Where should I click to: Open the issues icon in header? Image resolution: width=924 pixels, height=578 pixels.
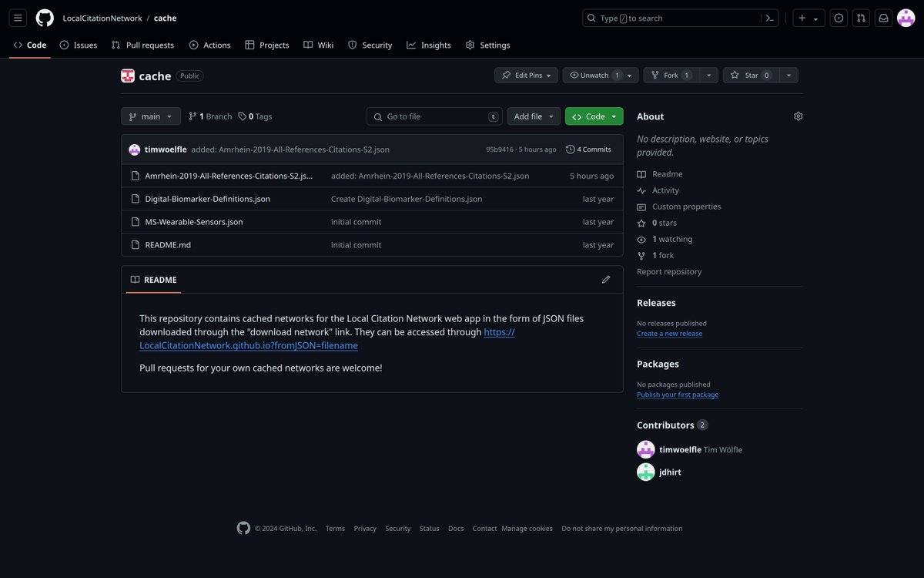click(x=839, y=18)
